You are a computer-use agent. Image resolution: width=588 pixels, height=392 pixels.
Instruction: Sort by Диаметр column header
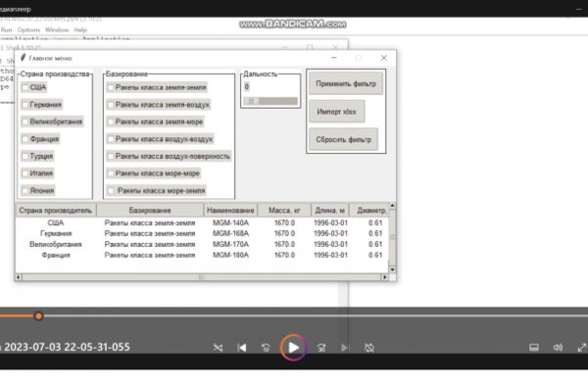click(x=369, y=211)
